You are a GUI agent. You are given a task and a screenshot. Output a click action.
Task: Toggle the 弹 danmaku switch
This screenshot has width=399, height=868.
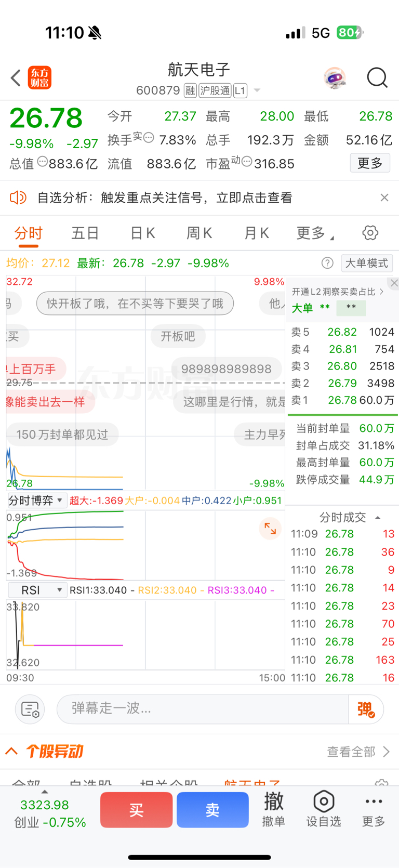click(x=366, y=709)
